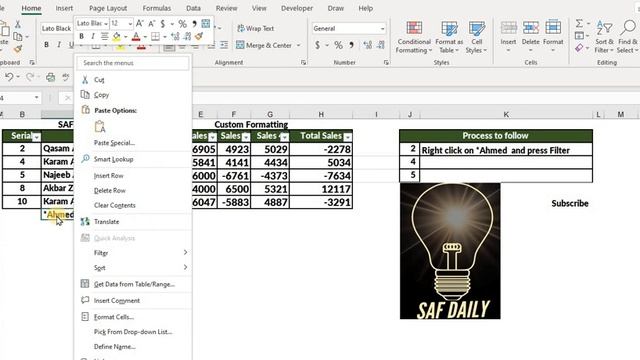Click the Format Painter brush in the mini toolbar
640x360 pixels.
tap(199, 37)
